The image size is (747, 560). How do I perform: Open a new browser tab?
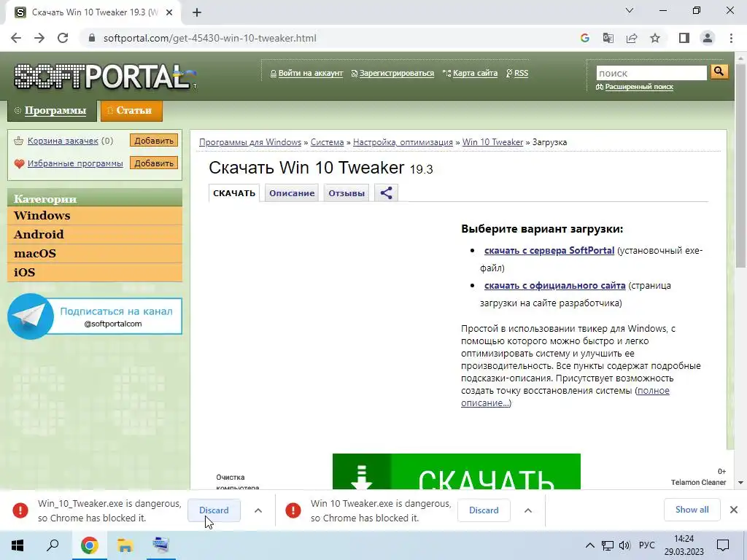pos(197,13)
